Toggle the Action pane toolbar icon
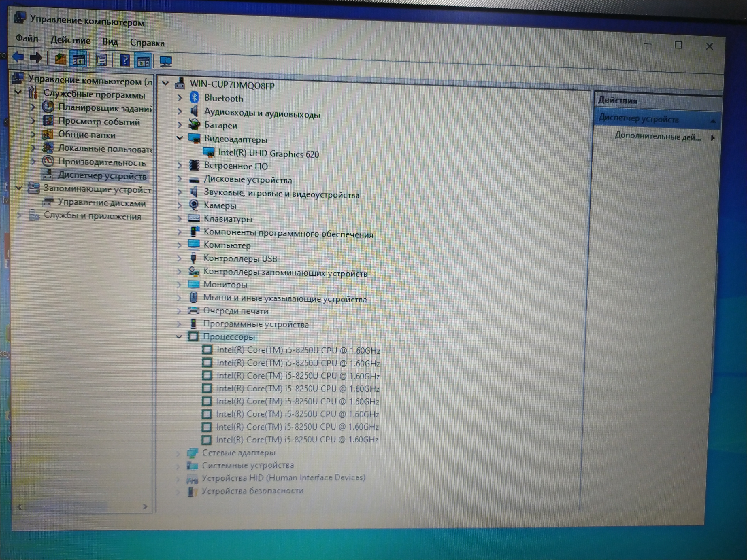This screenshot has width=747, height=560. pos(143,61)
